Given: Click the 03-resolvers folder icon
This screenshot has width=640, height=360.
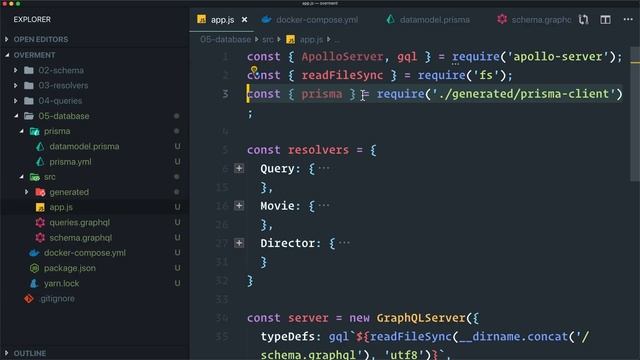Looking at the screenshot, I should click(x=29, y=85).
